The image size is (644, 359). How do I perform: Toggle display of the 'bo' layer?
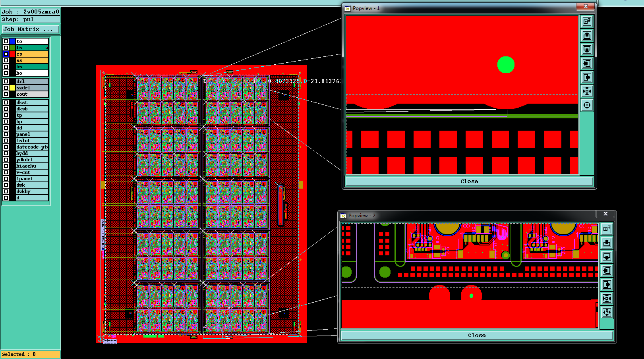pyautogui.click(x=6, y=73)
